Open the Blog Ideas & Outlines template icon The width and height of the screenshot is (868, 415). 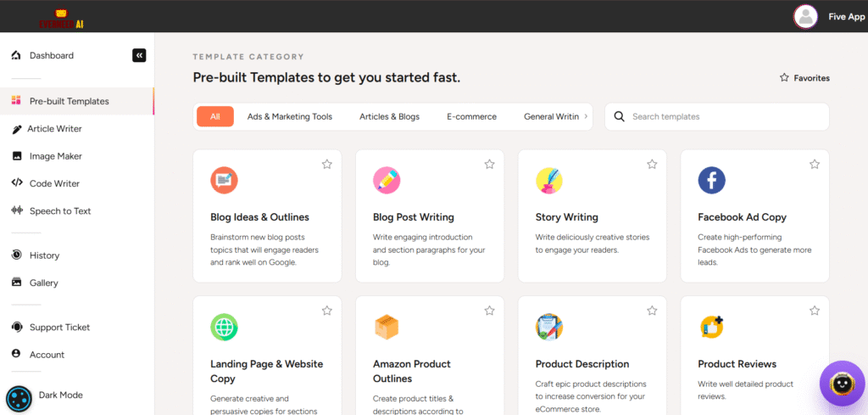click(x=224, y=180)
